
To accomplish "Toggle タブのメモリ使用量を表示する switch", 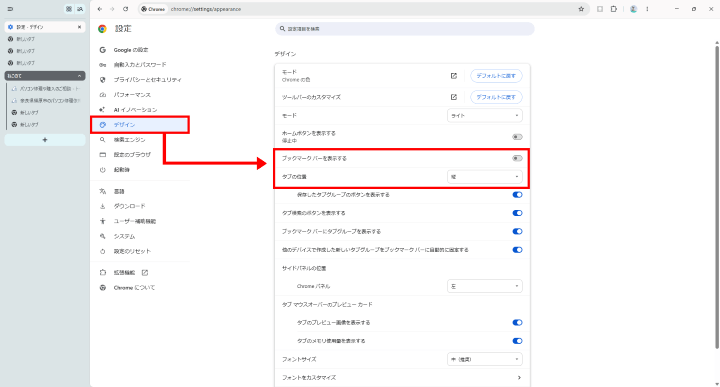I will [517, 341].
